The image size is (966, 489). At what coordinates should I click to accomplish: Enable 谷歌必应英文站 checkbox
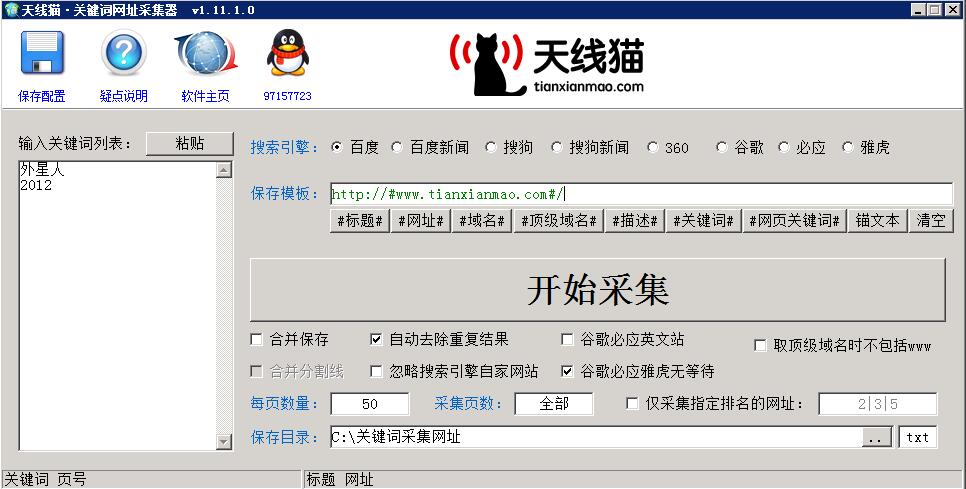(x=567, y=339)
